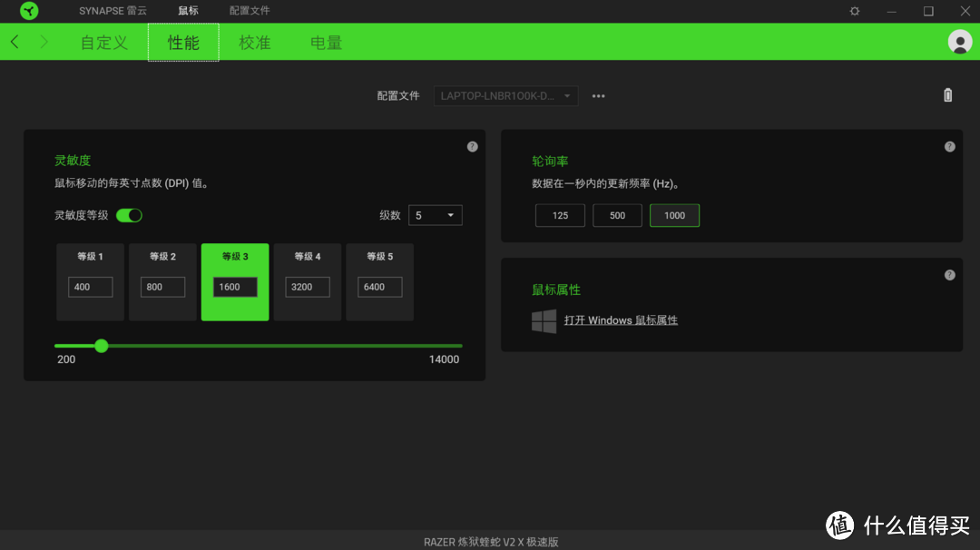The height and width of the screenshot is (550, 980).
Task: Go back with the left arrow
Action: 15,42
